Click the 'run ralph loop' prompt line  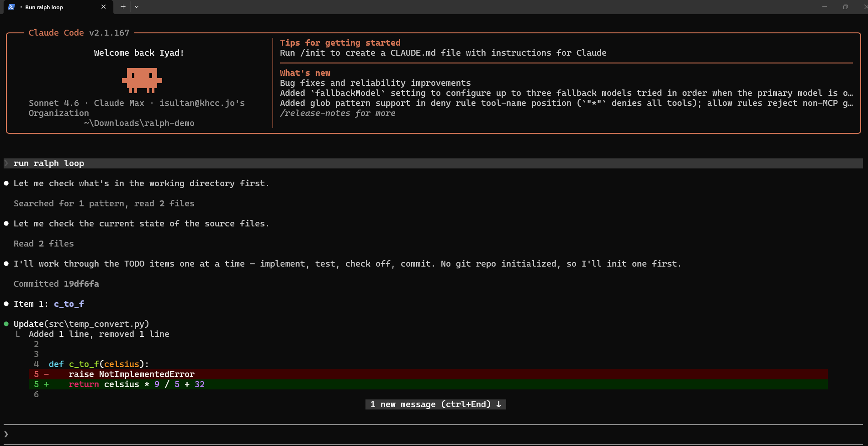coord(433,163)
